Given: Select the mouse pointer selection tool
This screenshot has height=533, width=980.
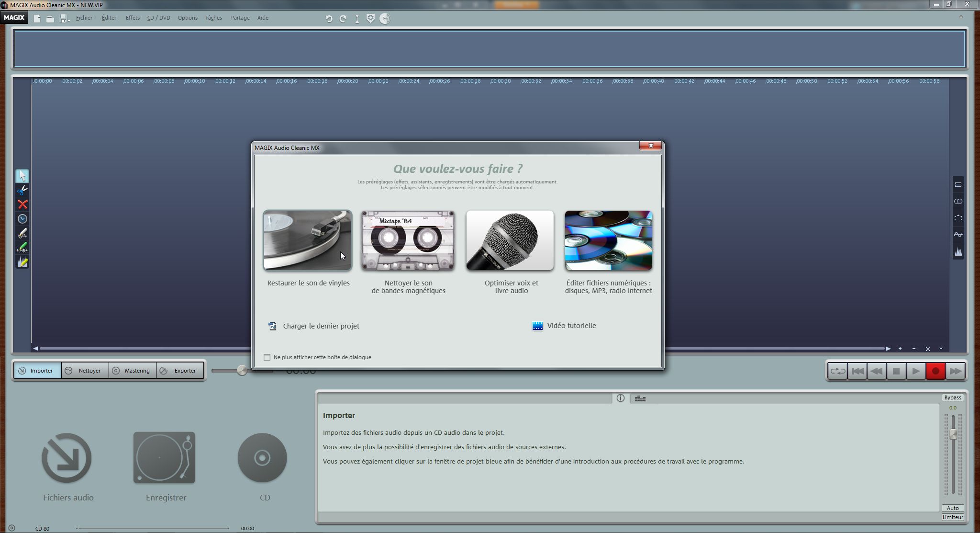Looking at the screenshot, I should [x=22, y=176].
